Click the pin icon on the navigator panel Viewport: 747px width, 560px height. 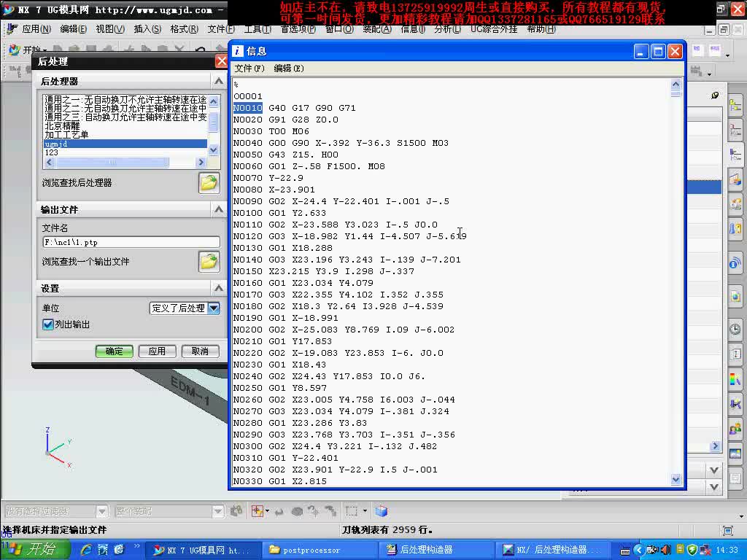click(715, 96)
